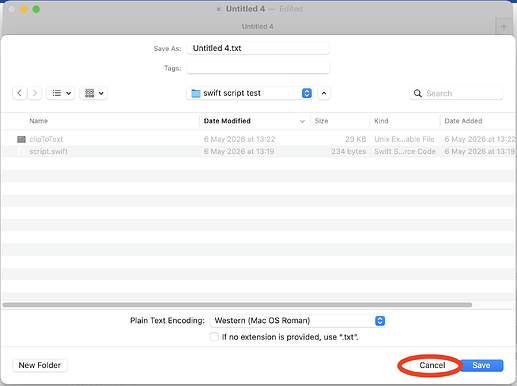The width and height of the screenshot is (517, 386).
Task: Sort by the Name column header
Action: tap(39, 121)
